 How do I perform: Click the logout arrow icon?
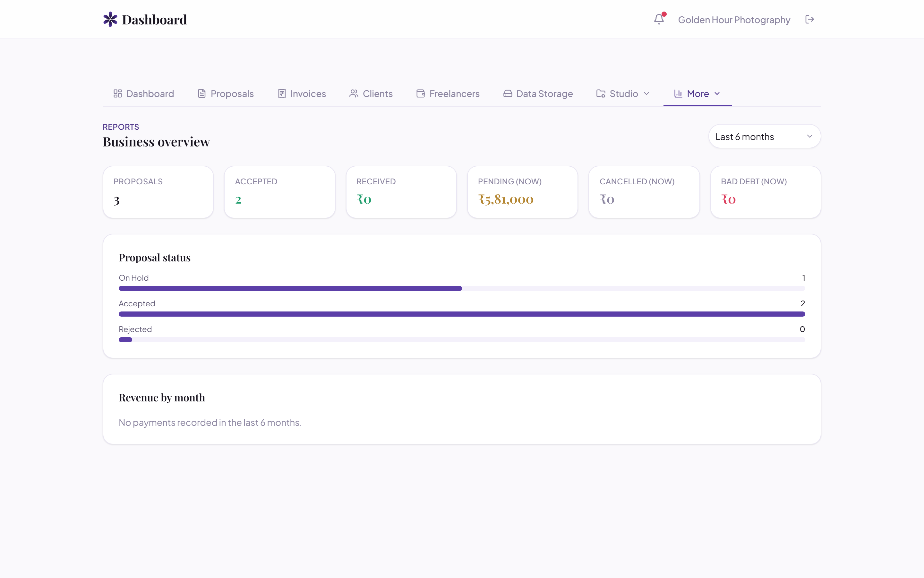[809, 19]
